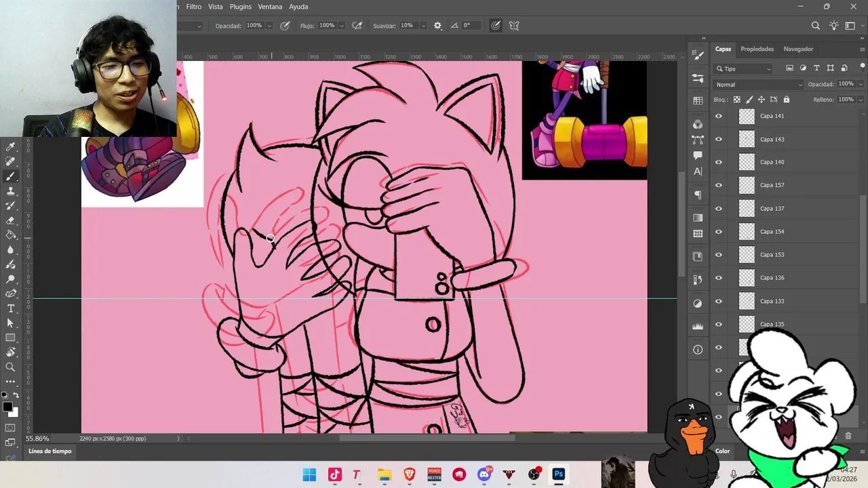Open blend mode dropdown showing Normal
The width and height of the screenshot is (868, 488).
[x=759, y=85]
